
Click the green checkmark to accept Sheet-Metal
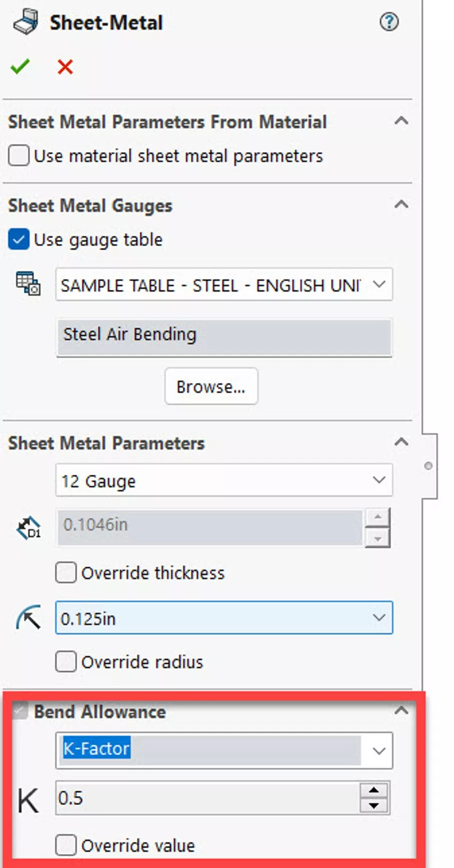pos(20,66)
